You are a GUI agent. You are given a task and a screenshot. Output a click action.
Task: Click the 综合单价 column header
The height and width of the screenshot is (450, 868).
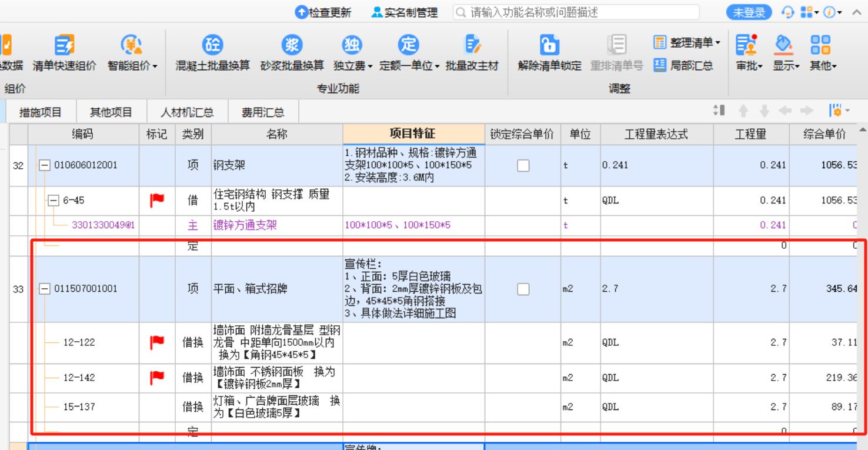[x=823, y=134]
